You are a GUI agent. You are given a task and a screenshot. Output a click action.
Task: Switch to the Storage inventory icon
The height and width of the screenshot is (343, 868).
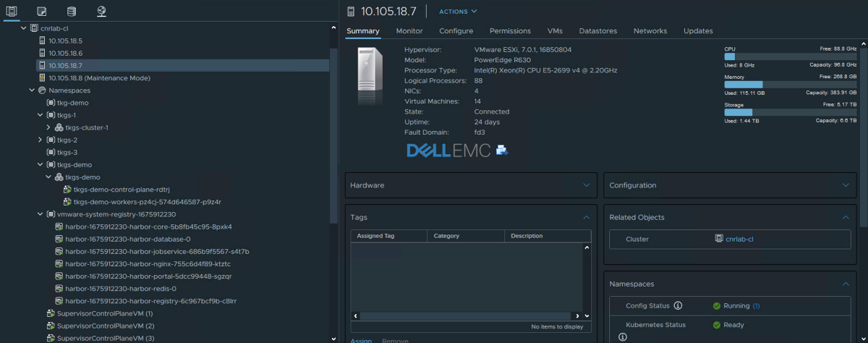coord(71,12)
